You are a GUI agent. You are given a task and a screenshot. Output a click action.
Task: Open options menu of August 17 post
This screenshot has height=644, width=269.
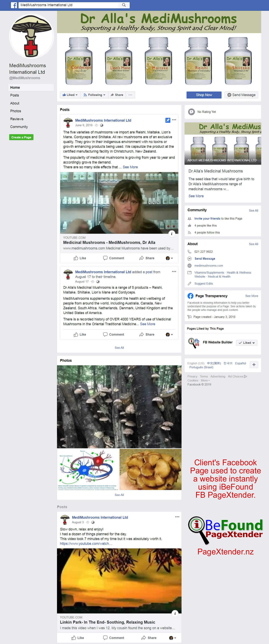coord(174,272)
